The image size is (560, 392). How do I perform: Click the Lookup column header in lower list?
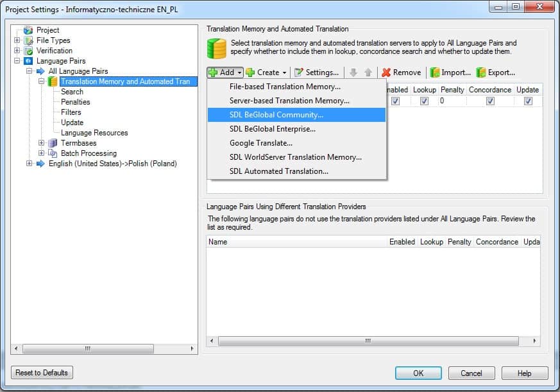(432, 242)
